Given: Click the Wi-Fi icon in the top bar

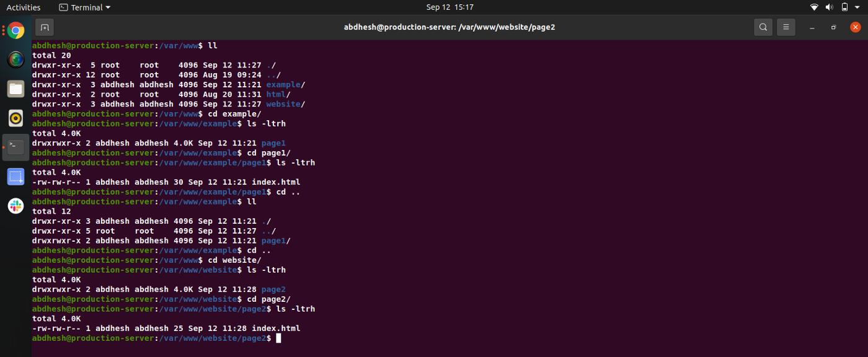Looking at the screenshot, I should (814, 7).
